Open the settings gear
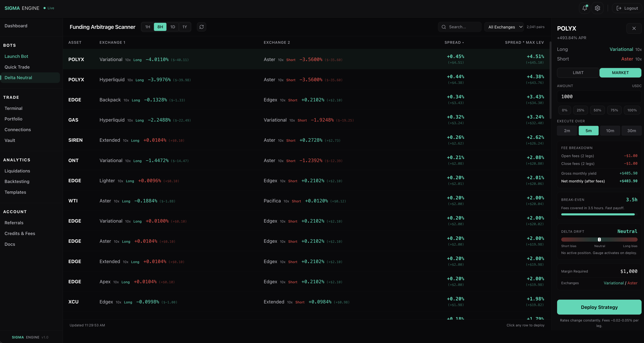Viewport: 644px width, 343px height. 597,8
